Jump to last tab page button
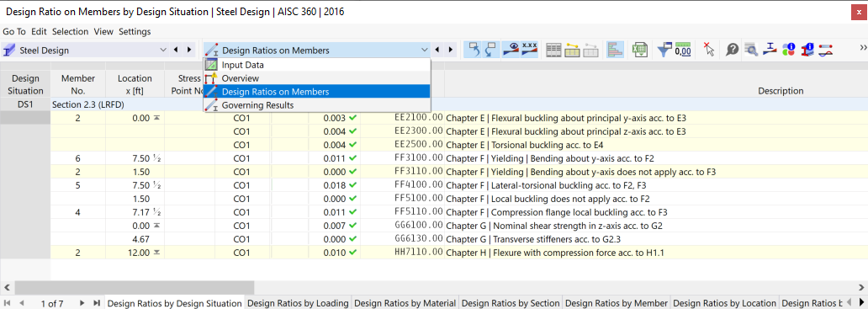Viewport: 868px width, 309px height. click(x=97, y=303)
